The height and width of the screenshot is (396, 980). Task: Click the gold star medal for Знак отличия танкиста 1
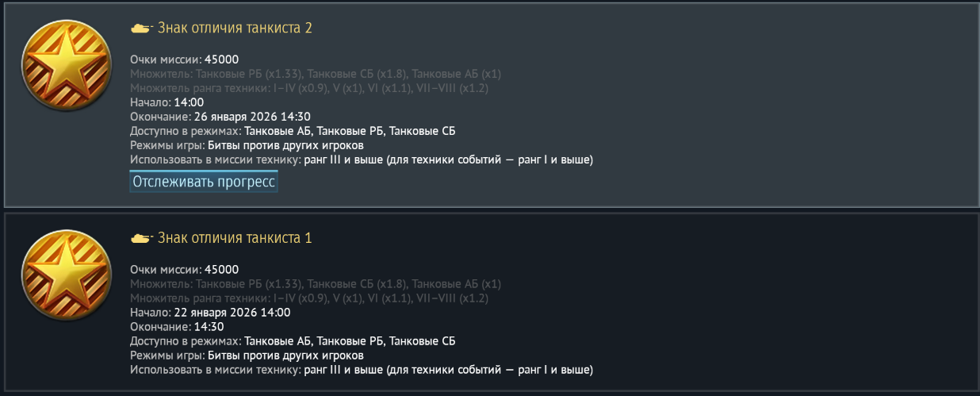pyautogui.click(x=67, y=275)
